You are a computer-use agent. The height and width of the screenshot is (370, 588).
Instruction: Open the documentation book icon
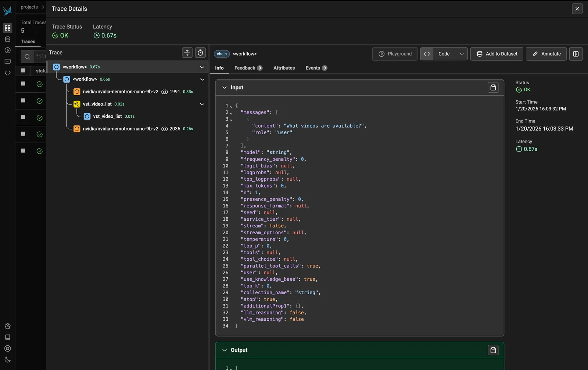pos(7,337)
